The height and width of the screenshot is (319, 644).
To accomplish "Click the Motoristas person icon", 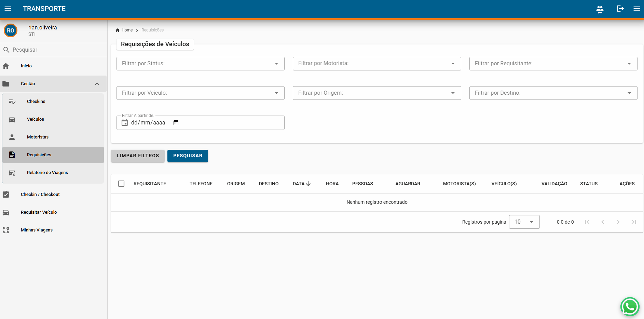I will pos(12,137).
